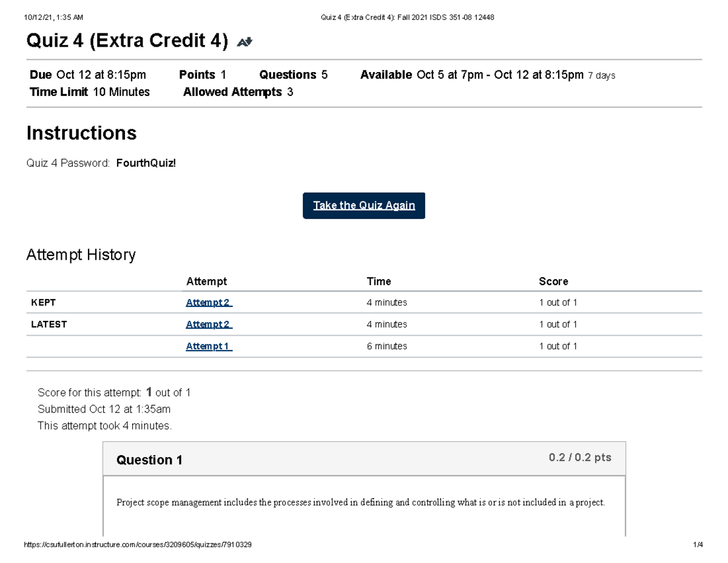The width and height of the screenshot is (728, 563).
Task: Click the Instructions section heading
Action: [x=81, y=133]
